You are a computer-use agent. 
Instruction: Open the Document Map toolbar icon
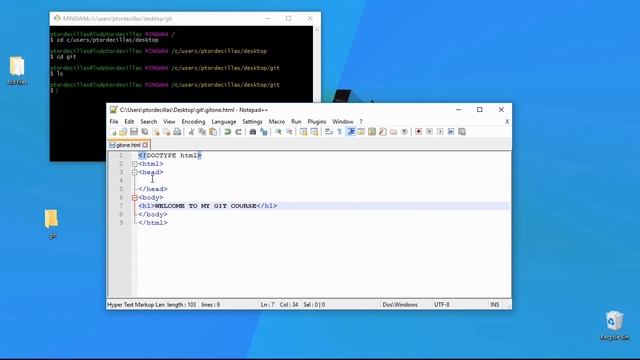(x=372, y=132)
